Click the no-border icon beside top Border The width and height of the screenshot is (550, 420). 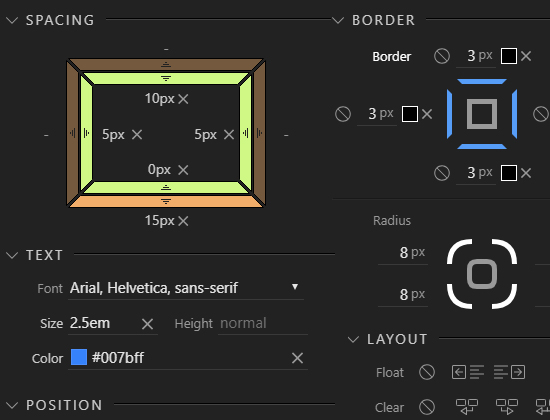pos(442,56)
